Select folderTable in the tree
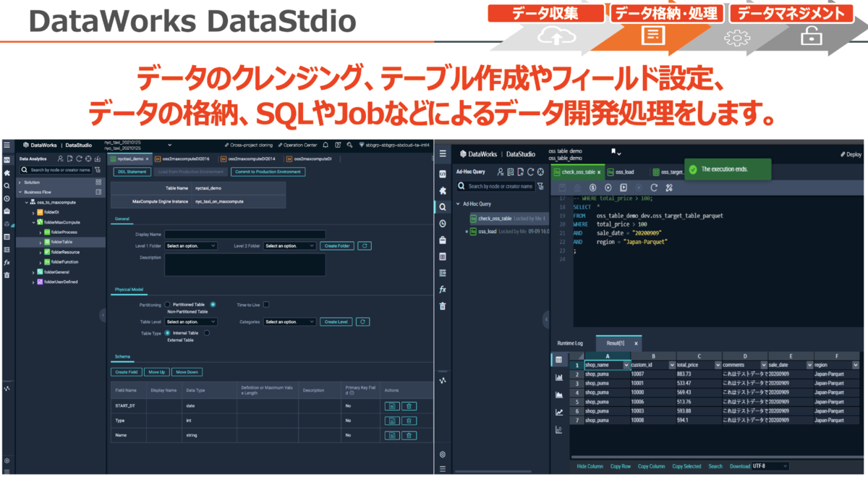This screenshot has width=868, height=488. coord(61,242)
